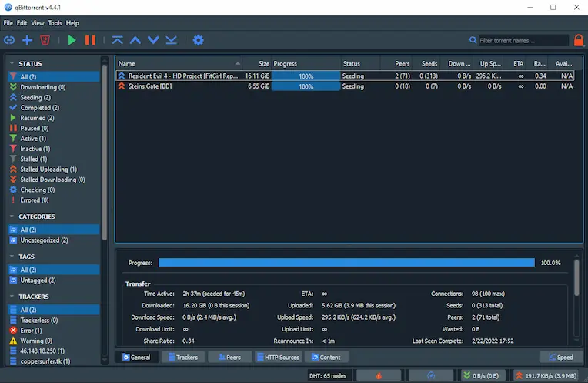Click the orange pause torrents icon

click(90, 40)
